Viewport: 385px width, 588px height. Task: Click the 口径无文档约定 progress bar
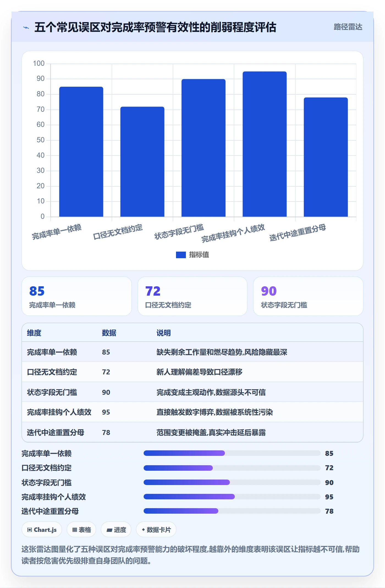point(232,468)
